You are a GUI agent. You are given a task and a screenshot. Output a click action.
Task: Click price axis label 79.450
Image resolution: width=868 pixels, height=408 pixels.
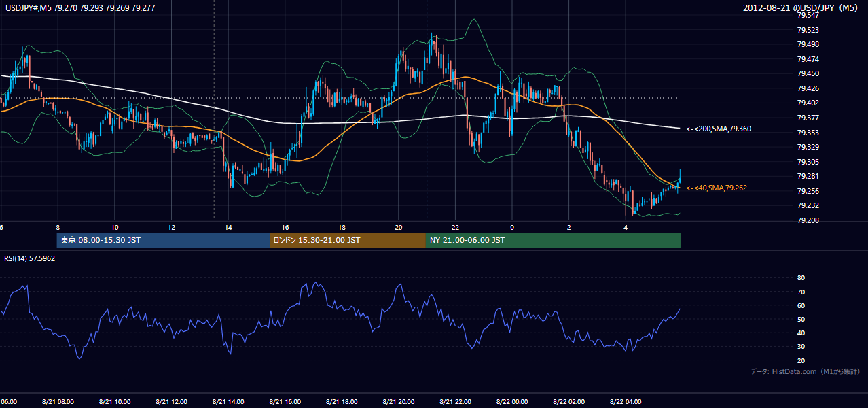pyautogui.click(x=808, y=73)
